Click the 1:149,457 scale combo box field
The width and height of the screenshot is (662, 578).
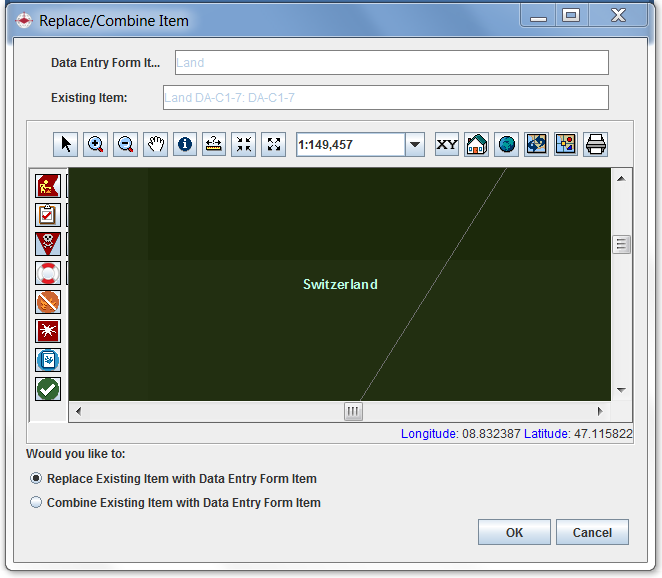click(350, 145)
